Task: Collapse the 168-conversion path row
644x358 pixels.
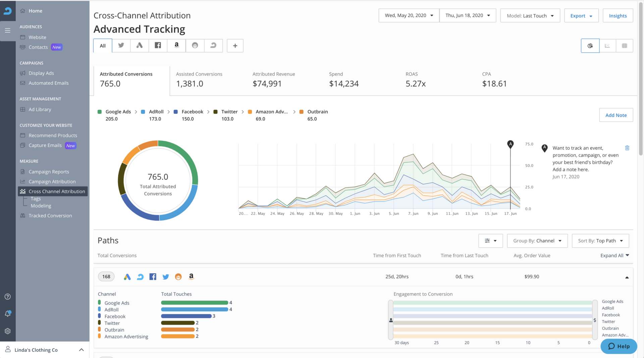Action: coord(627,277)
